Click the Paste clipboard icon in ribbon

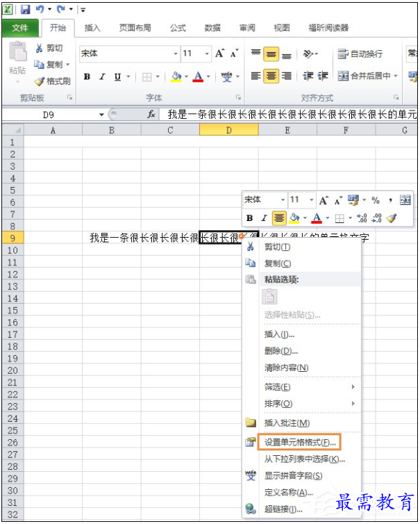coord(17,51)
